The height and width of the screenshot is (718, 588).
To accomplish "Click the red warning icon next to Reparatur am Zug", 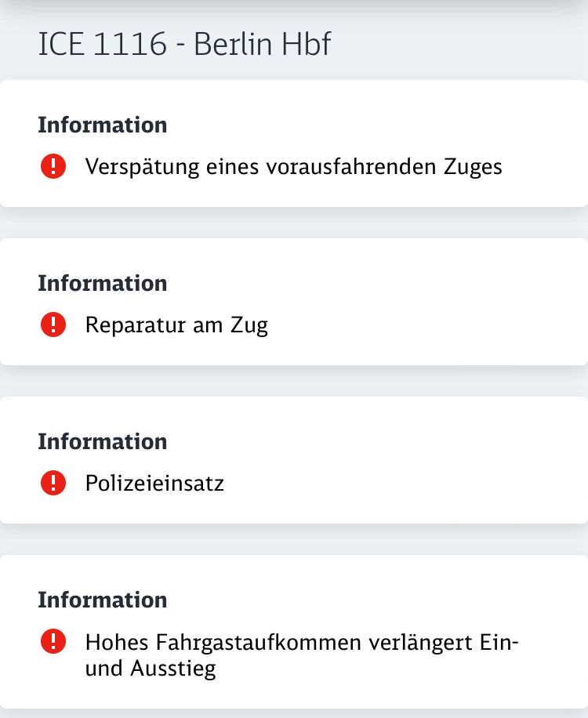I will tap(53, 325).
